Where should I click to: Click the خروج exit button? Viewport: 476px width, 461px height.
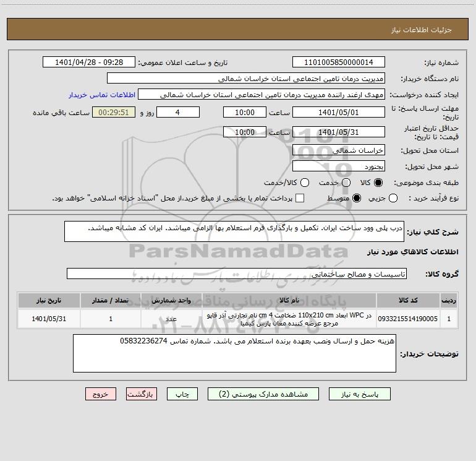coord(101,394)
